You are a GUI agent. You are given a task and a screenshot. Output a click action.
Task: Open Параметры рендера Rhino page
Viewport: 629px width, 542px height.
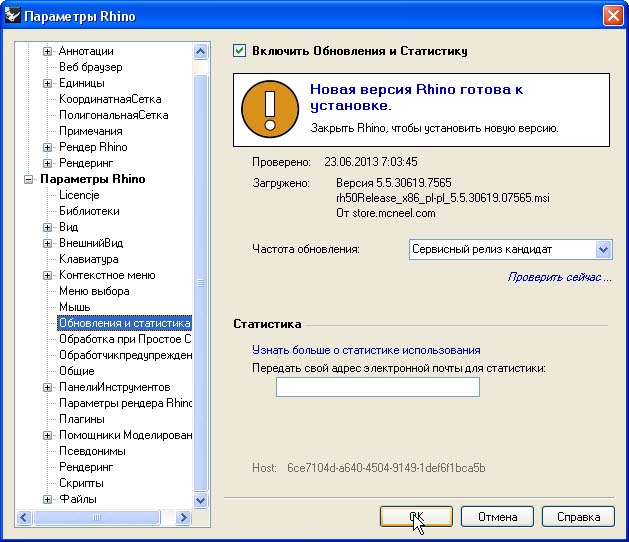125,403
